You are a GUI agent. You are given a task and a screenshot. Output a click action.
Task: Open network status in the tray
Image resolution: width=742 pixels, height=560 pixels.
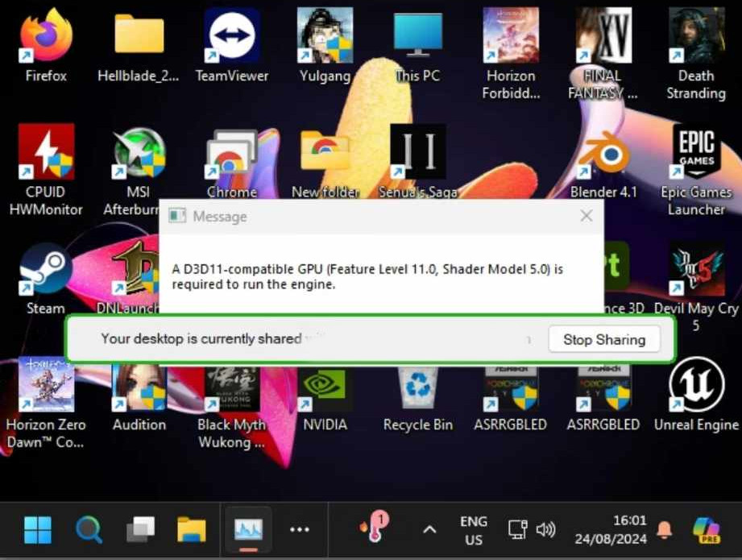(x=518, y=529)
